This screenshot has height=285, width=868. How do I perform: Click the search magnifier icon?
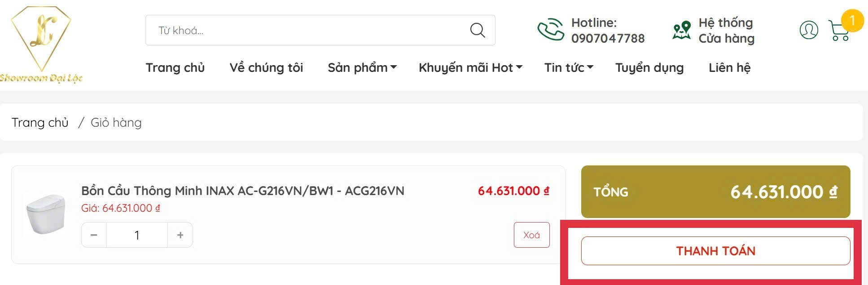point(477,31)
